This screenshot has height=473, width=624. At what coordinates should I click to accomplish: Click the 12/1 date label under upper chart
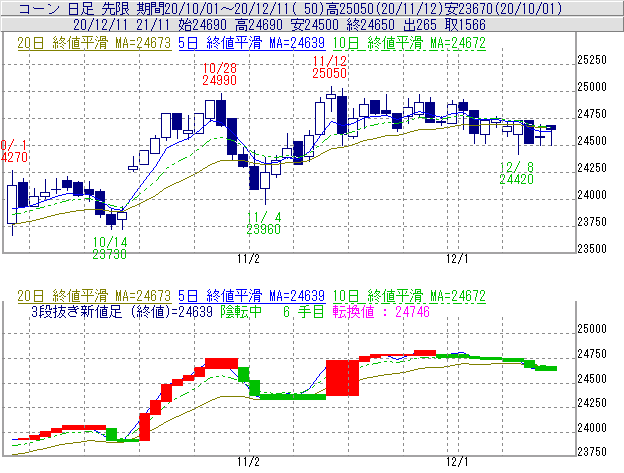pos(457,259)
